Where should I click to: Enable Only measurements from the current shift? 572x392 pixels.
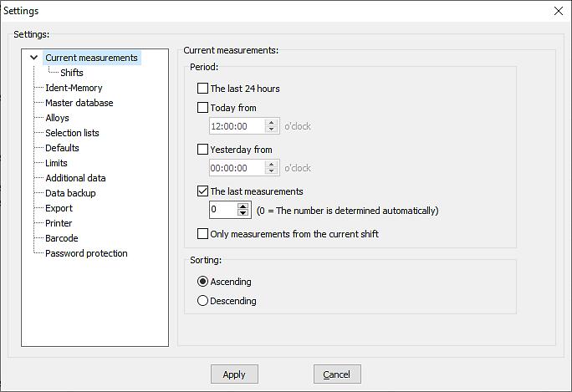click(x=202, y=234)
